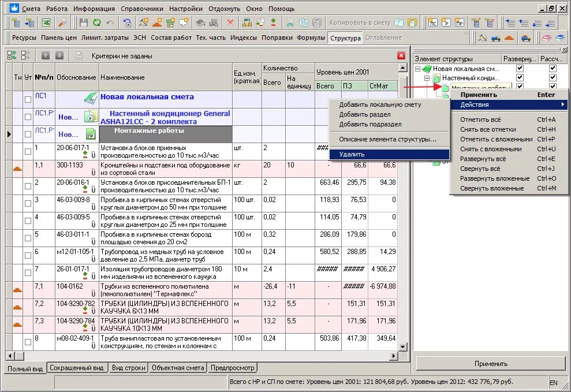Click the Наименование column header
571x392 pixels.
(x=166, y=77)
